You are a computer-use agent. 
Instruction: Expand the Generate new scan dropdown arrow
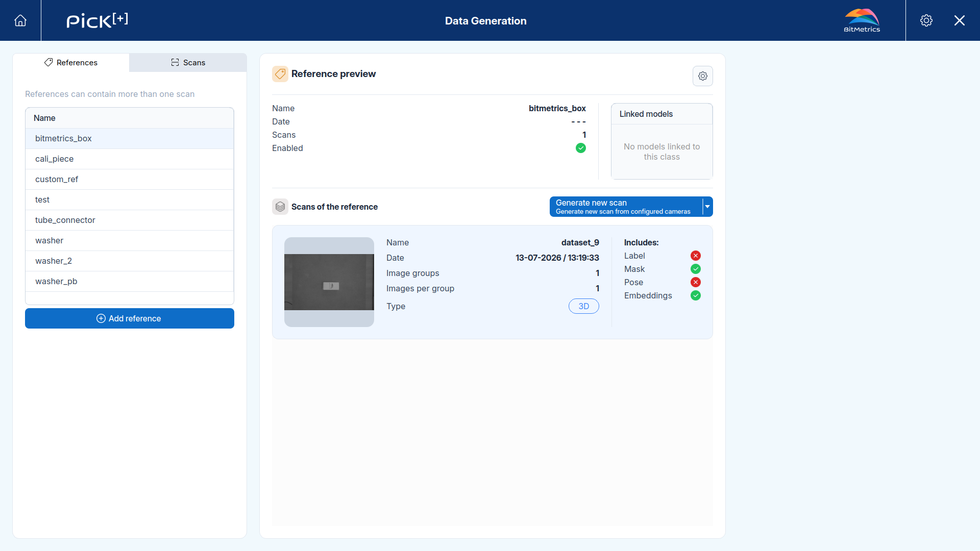pyautogui.click(x=707, y=207)
